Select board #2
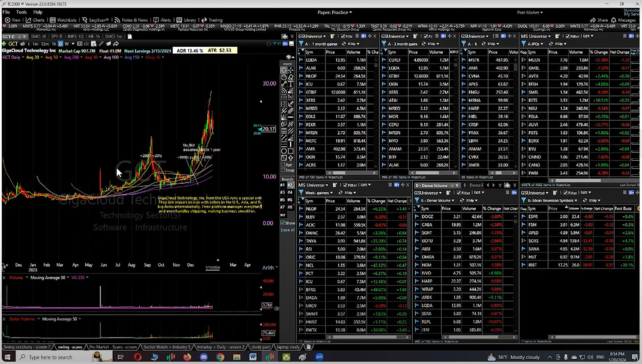The width and height of the screenshot is (642, 364). (x=291, y=185)
